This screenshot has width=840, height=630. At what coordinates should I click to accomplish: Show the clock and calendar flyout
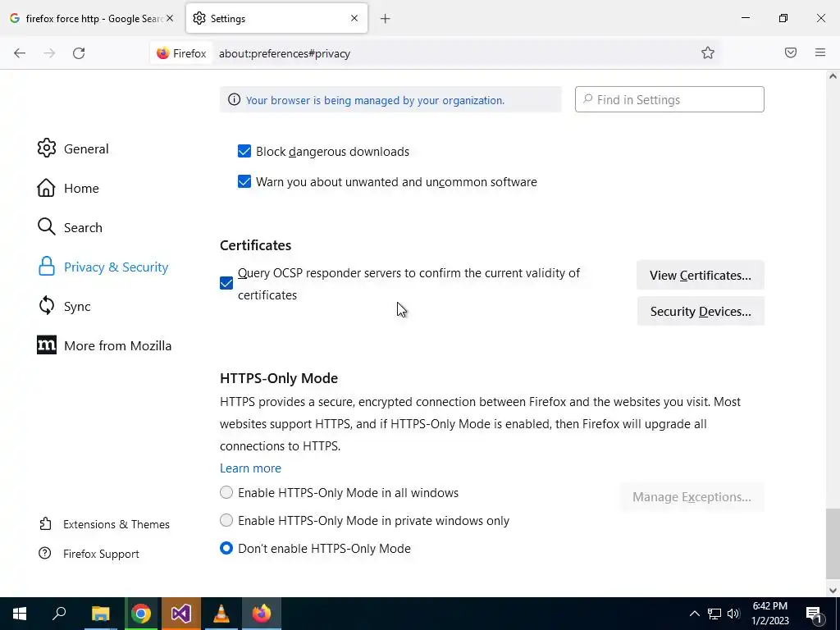pos(769,614)
